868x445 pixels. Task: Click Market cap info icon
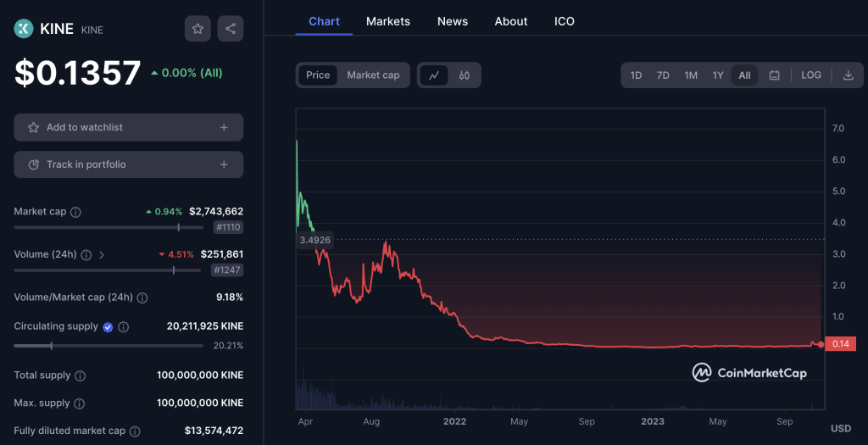pyautogui.click(x=75, y=212)
